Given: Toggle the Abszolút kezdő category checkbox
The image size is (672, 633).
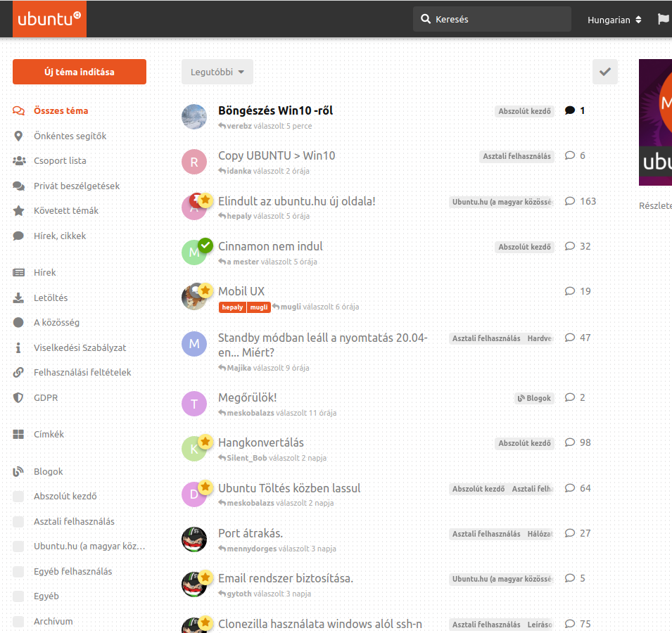Looking at the screenshot, I should pyautogui.click(x=19, y=497).
